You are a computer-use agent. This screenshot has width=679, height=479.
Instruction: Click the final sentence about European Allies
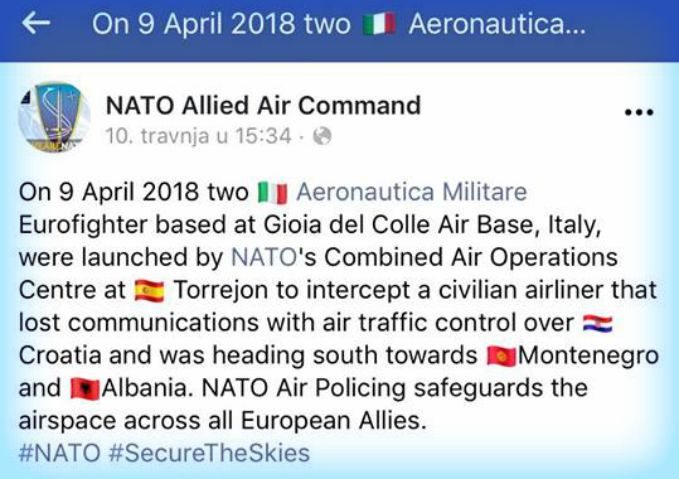tap(303, 404)
